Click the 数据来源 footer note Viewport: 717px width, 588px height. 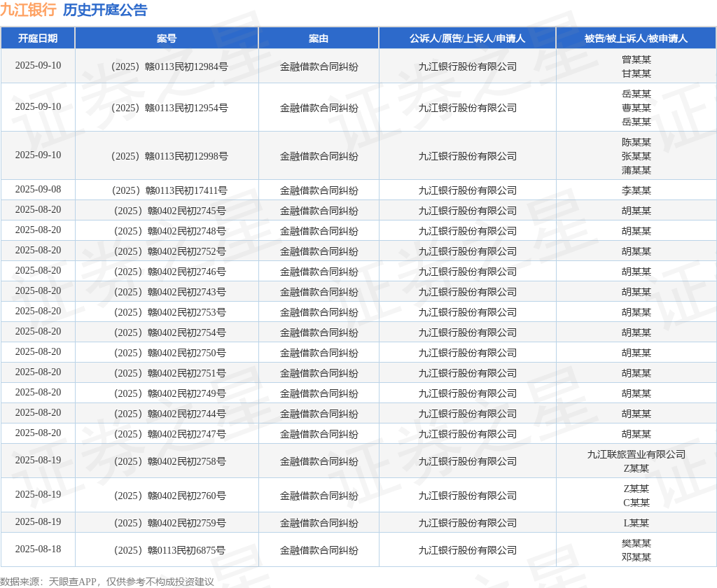point(107,582)
